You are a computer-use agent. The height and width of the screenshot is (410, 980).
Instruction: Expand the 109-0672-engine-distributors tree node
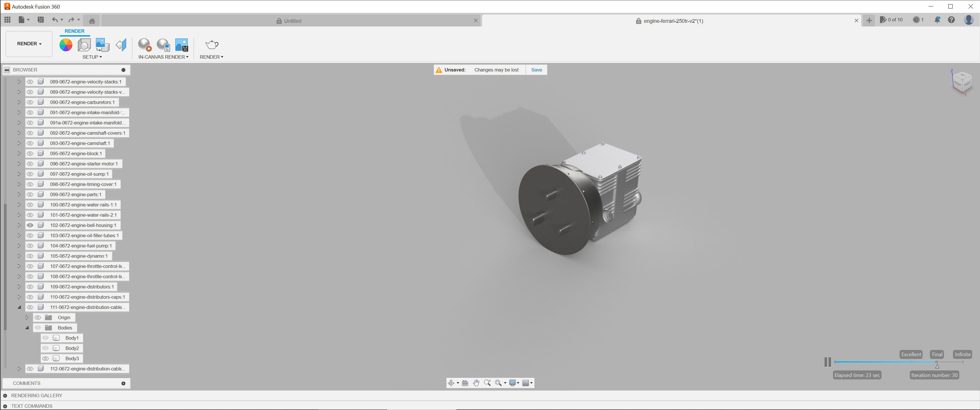pos(19,287)
